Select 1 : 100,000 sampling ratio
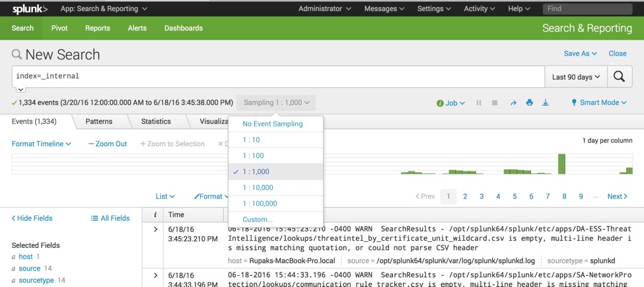644x287 pixels. click(275, 204)
